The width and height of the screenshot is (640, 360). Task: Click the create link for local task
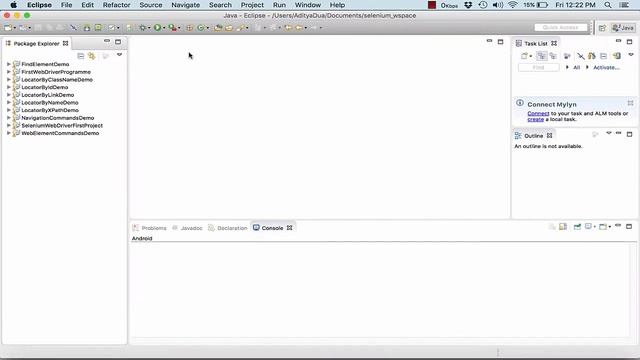pos(536,119)
